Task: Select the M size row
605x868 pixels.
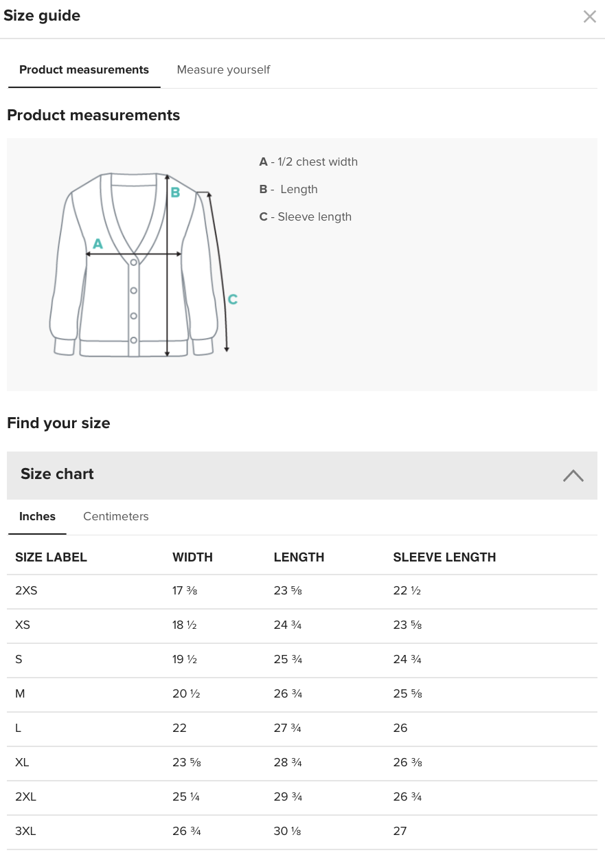Action: pyautogui.click(x=302, y=694)
